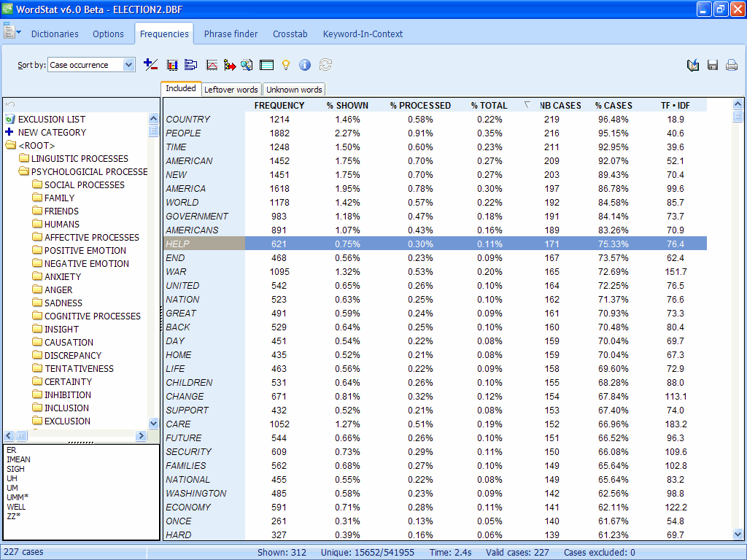Select the WAR row in the table
This screenshot has height=560, width=747.
click(177, 272)
